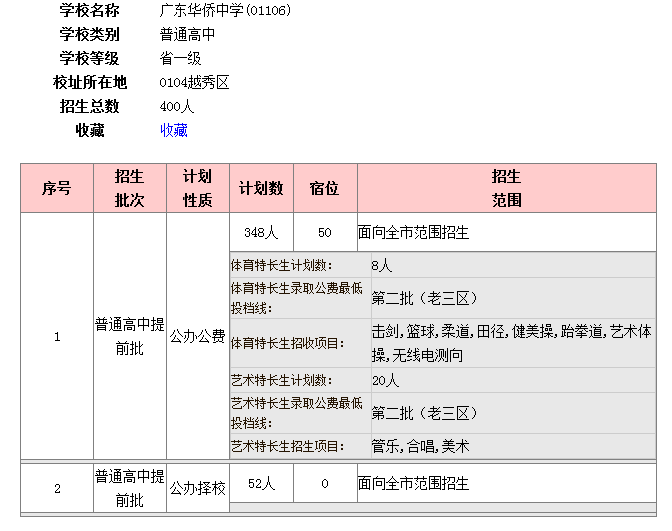Click sequence number 2 cell
Viewport: 672px width, 531px height.
[57, 488]
